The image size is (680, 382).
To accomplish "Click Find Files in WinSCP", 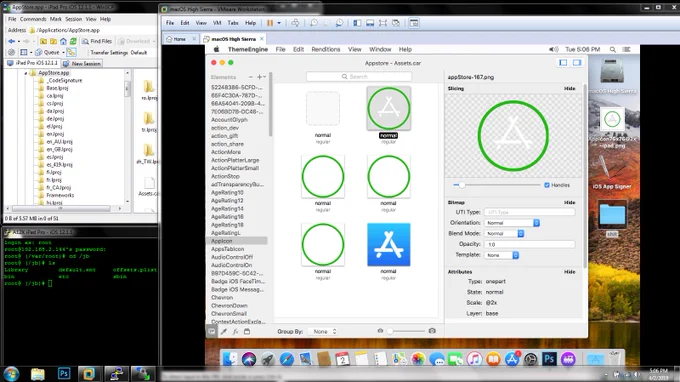I will point(97,41).
